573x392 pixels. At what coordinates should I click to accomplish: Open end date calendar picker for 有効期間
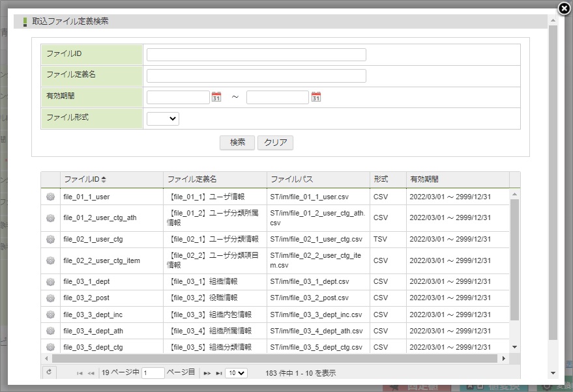[x=316, y=97]
